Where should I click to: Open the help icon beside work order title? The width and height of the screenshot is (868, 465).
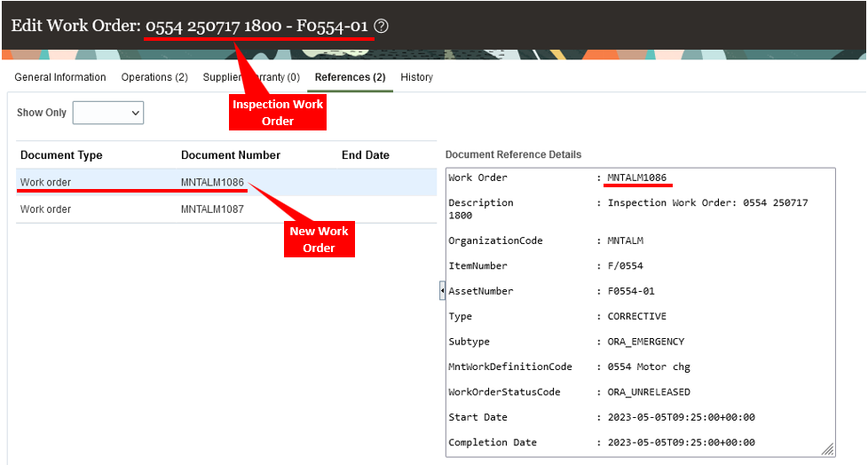381,26
